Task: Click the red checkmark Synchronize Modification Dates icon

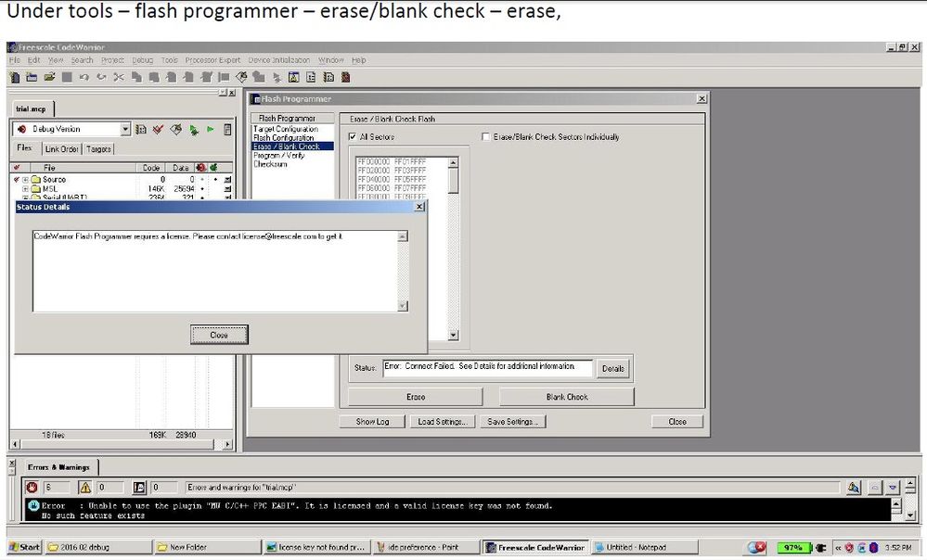Action: [x=158, y=130]
